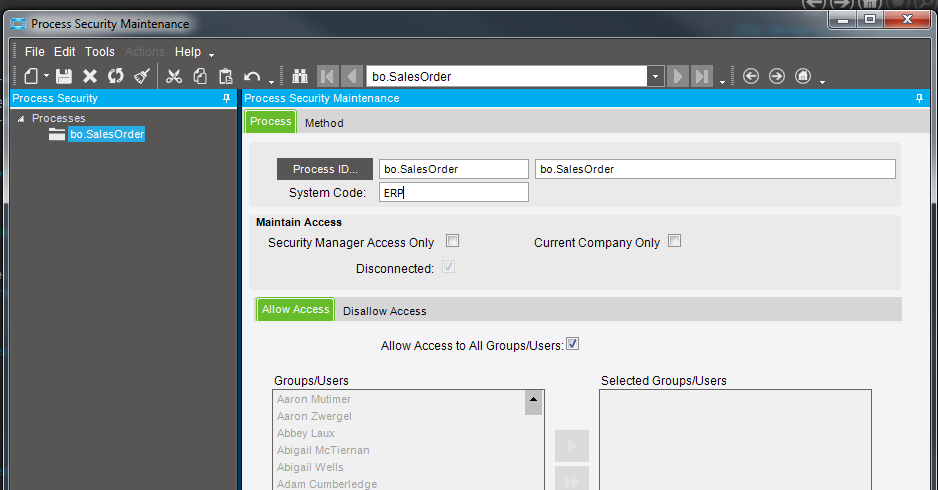Click the move all right double-arrow button
938x490 pixels.
[572, 479]
